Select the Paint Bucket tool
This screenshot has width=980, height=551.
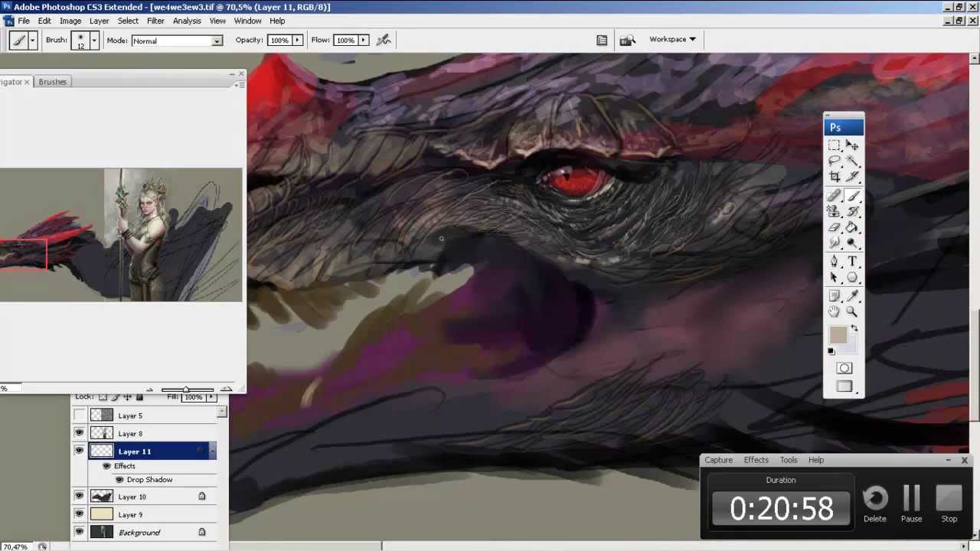tap(852, 227)
